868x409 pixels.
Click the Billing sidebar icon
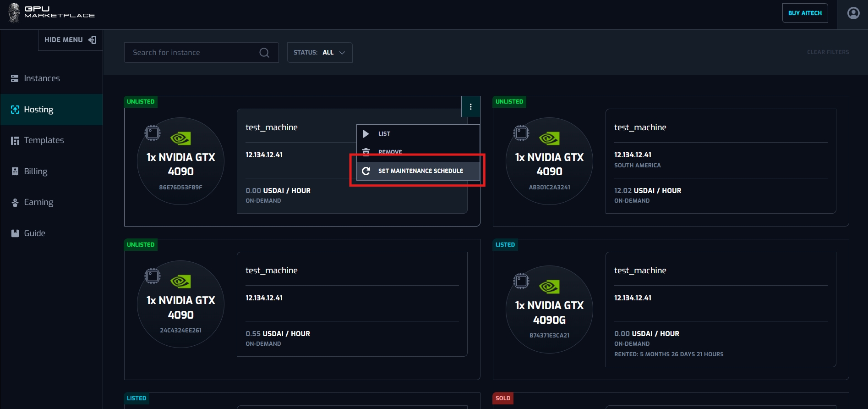tap(15, 171)
